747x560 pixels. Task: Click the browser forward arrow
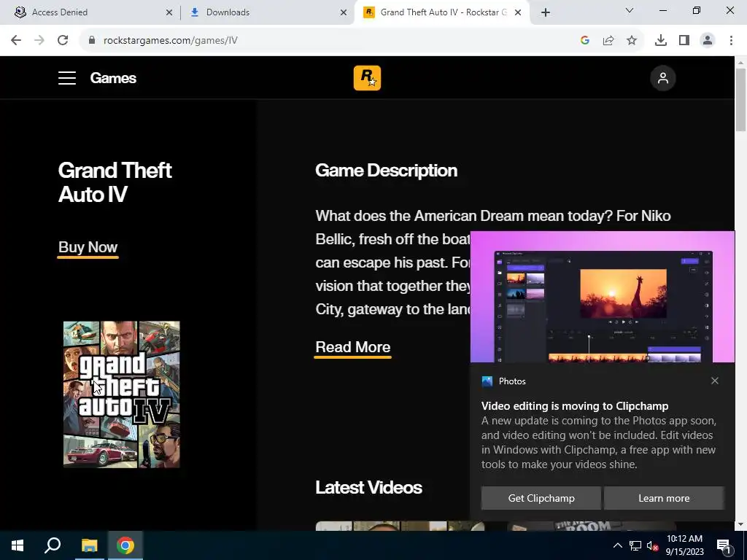(39, 41)
